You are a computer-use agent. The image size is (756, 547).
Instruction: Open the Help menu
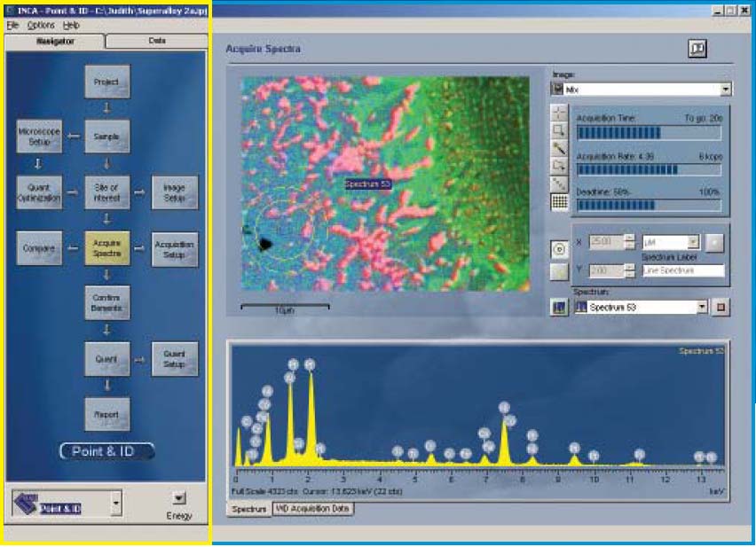71,25
